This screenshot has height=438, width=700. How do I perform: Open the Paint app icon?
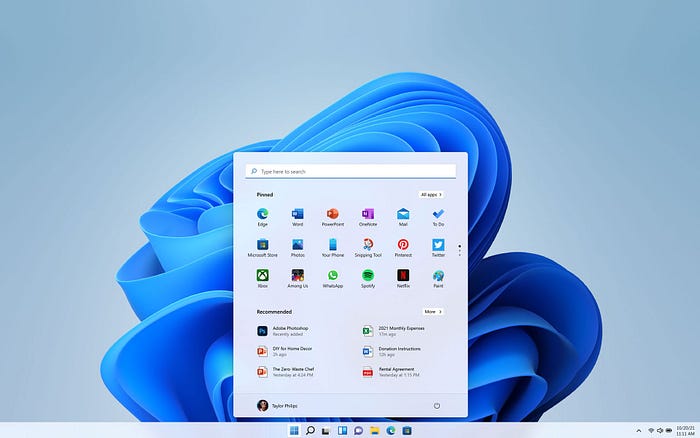tap(438, 275)
